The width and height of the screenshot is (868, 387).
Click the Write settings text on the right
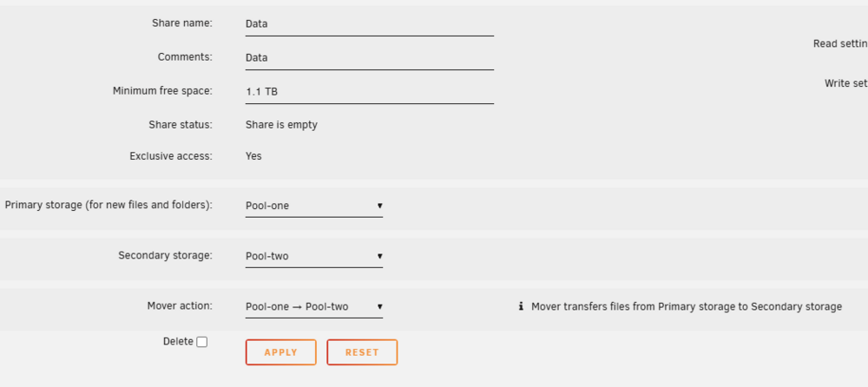[x=845, y=83]
